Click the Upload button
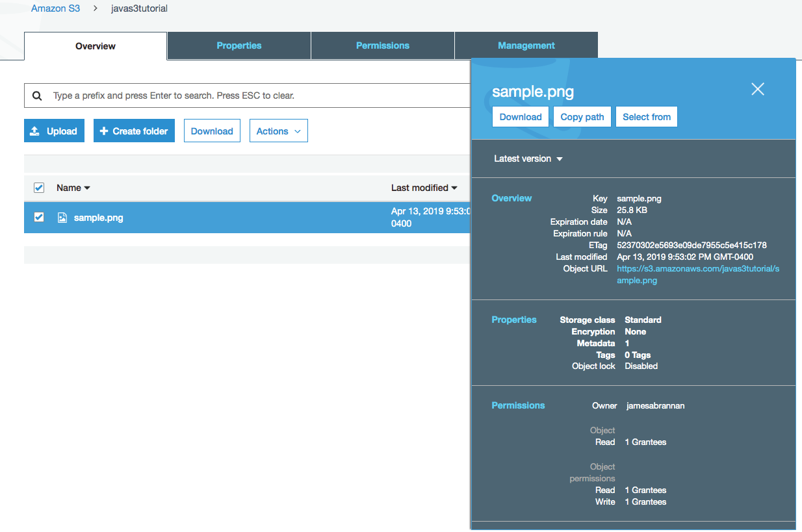802x532 pixels. coord(54,131)
